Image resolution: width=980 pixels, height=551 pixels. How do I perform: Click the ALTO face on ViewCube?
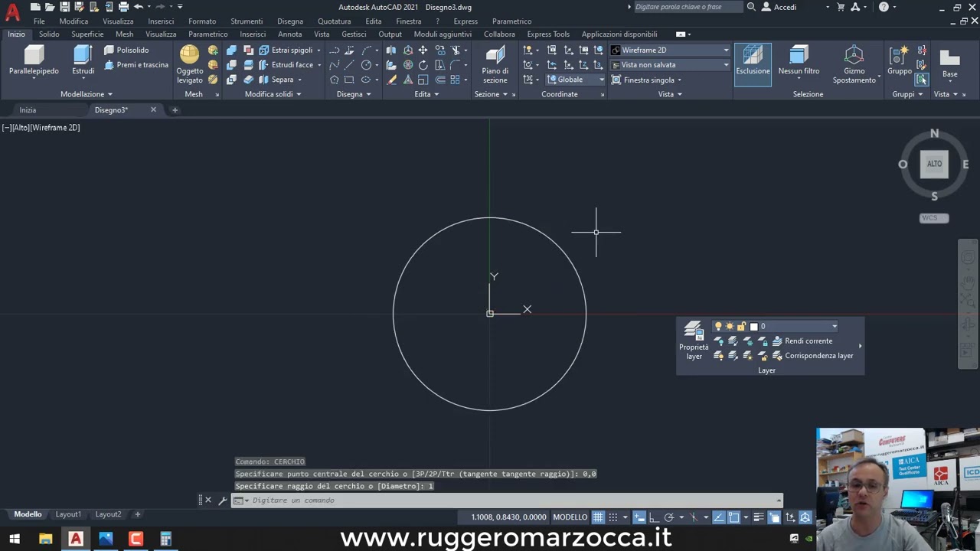[934, 164]
